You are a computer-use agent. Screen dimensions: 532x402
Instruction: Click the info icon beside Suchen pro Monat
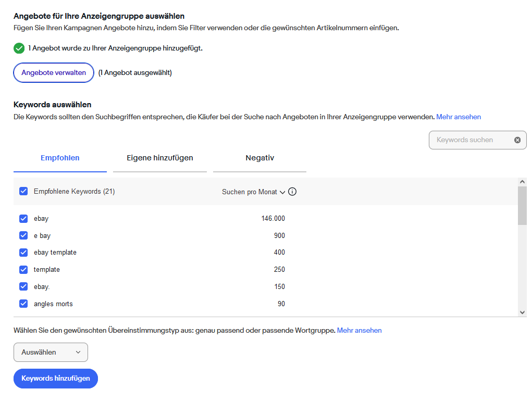(292, 192)
